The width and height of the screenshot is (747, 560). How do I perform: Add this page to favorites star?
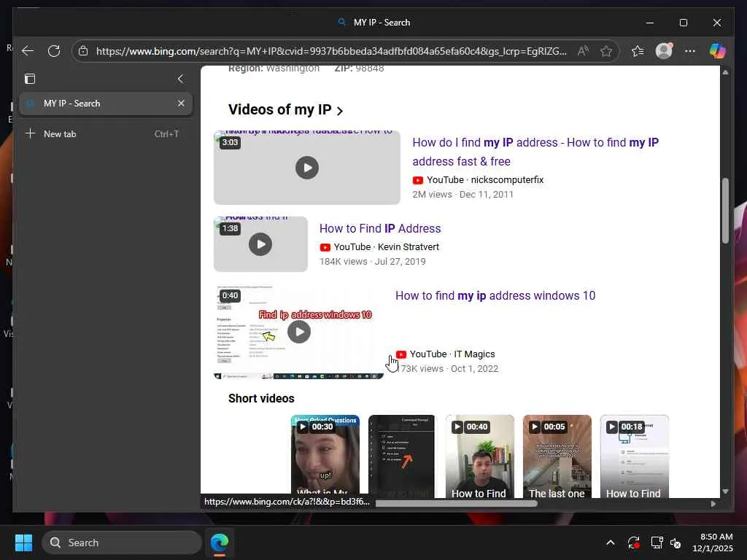coord(606,51)
